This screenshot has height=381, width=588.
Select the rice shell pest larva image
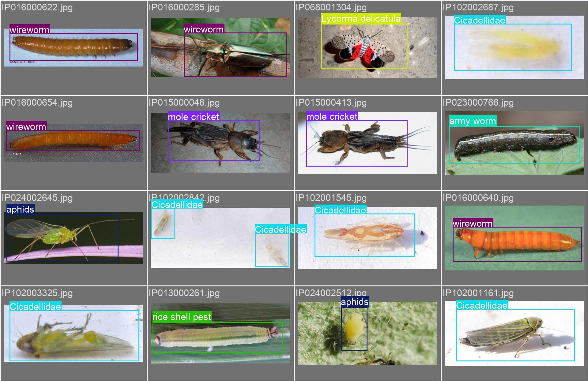click(x=221, y=333)
